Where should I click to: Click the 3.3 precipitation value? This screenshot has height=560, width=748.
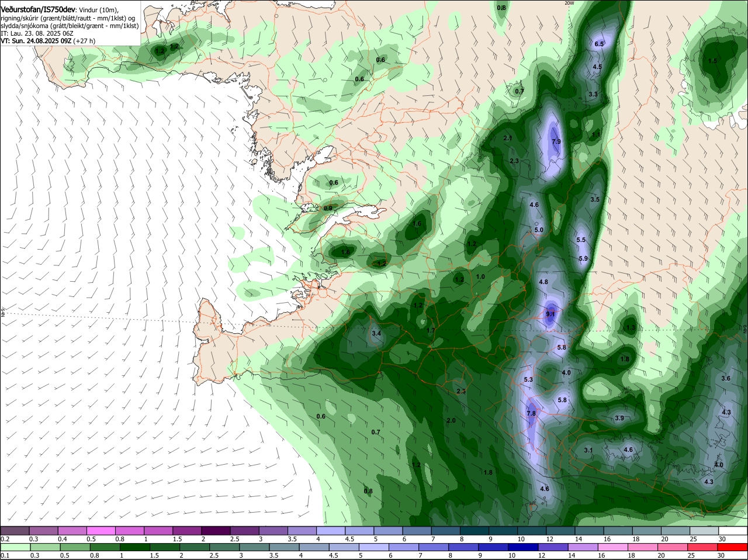coord(593,94)
